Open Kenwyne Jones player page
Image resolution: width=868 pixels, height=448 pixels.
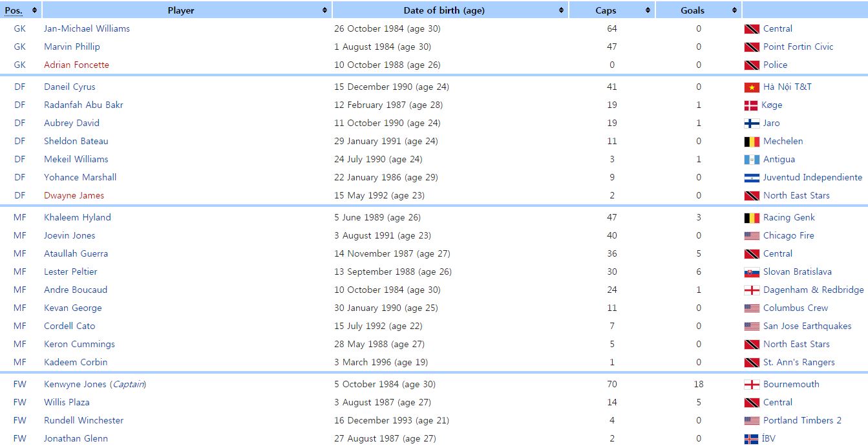coord(75,384)
